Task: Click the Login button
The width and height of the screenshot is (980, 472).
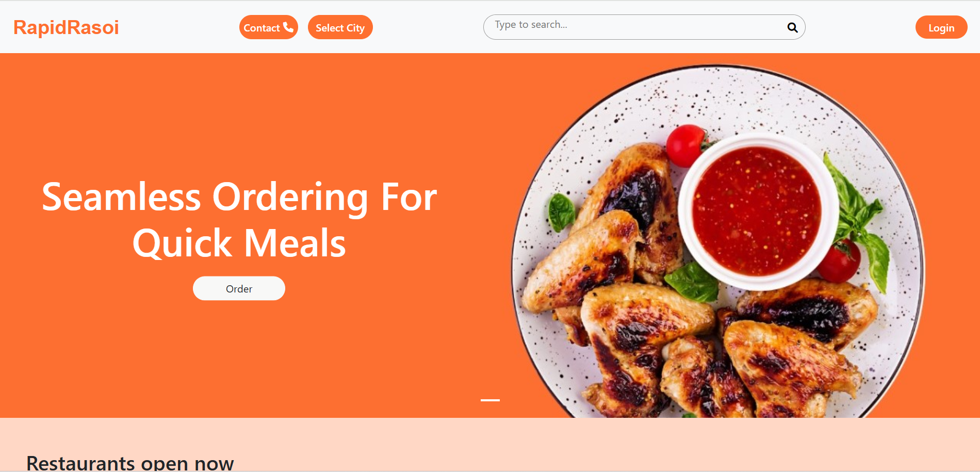Action: click(941, 27)
